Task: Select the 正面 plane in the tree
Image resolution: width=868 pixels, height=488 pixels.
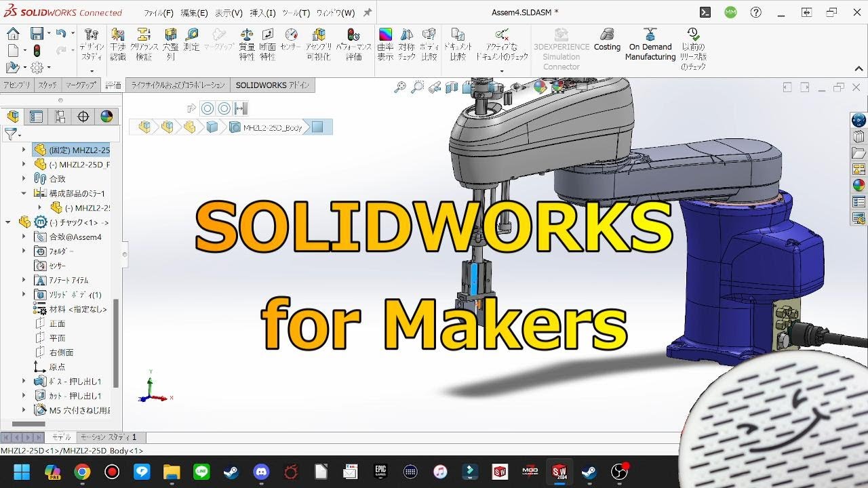Action: coord(57,323)
